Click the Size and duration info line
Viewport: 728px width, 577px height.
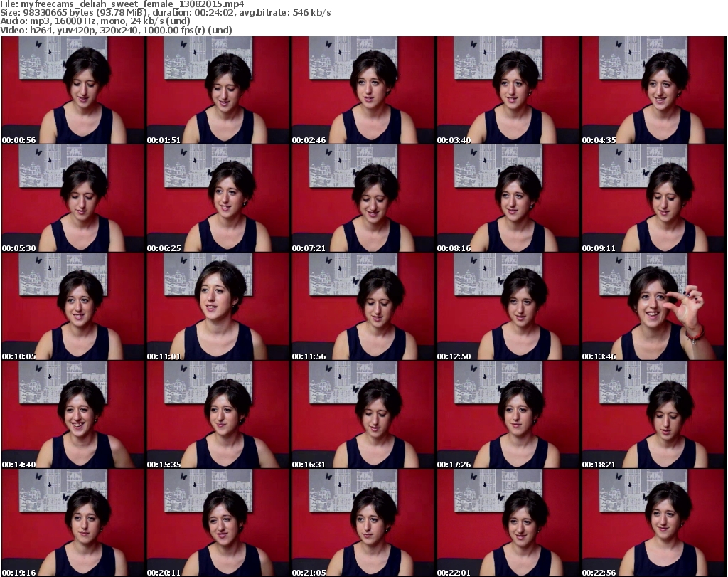166,13
